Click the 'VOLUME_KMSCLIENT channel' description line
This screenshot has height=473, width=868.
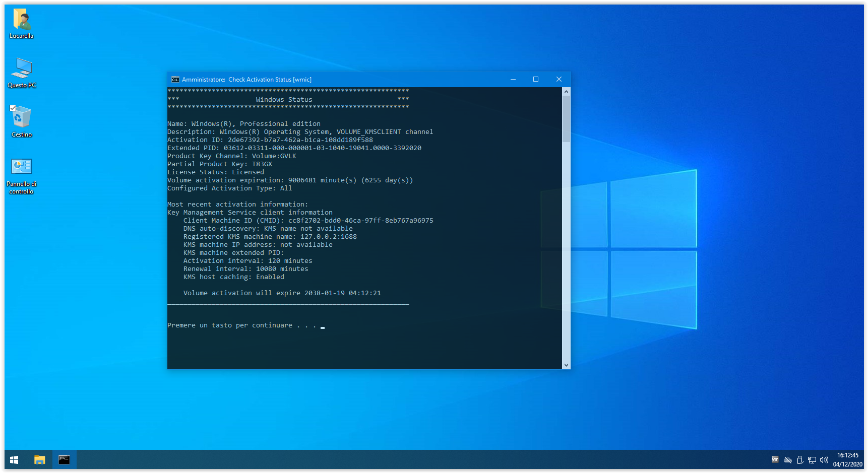pos(300,132)
